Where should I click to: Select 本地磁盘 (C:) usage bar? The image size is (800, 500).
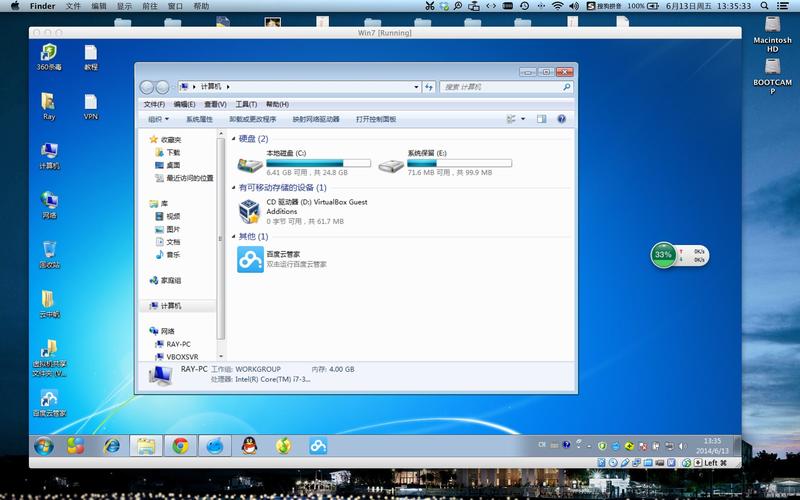318,163
